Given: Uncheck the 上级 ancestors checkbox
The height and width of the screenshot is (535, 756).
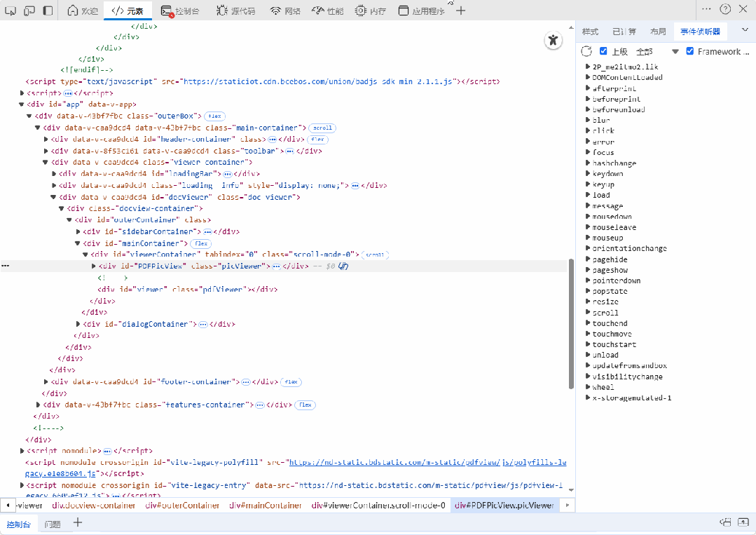Looking at the screenshot, I should click(603, 51).
